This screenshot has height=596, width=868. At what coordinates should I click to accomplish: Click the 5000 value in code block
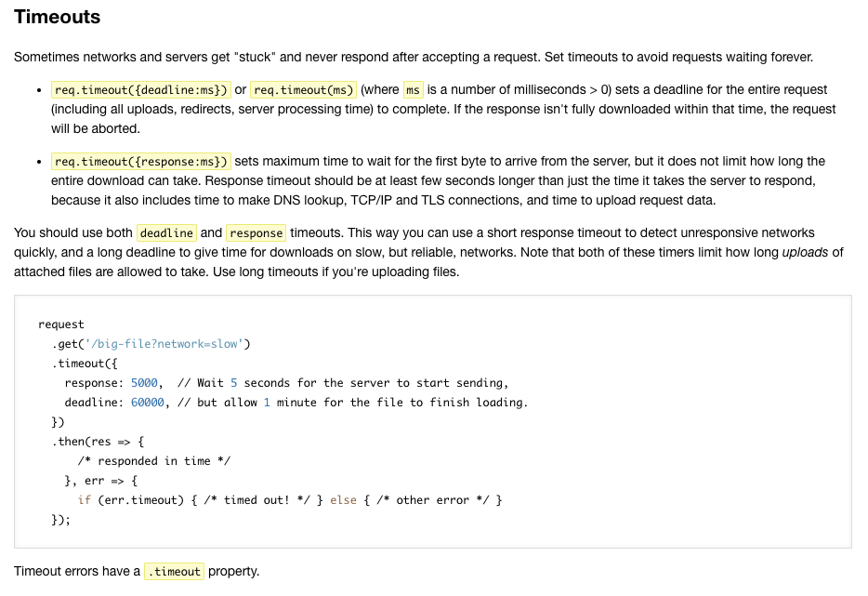(146, 383)
